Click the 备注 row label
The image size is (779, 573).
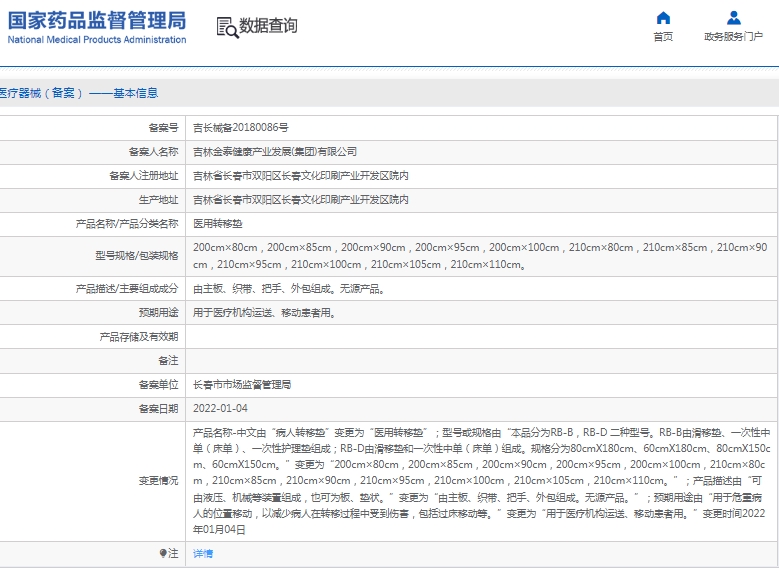click(168, 361)
